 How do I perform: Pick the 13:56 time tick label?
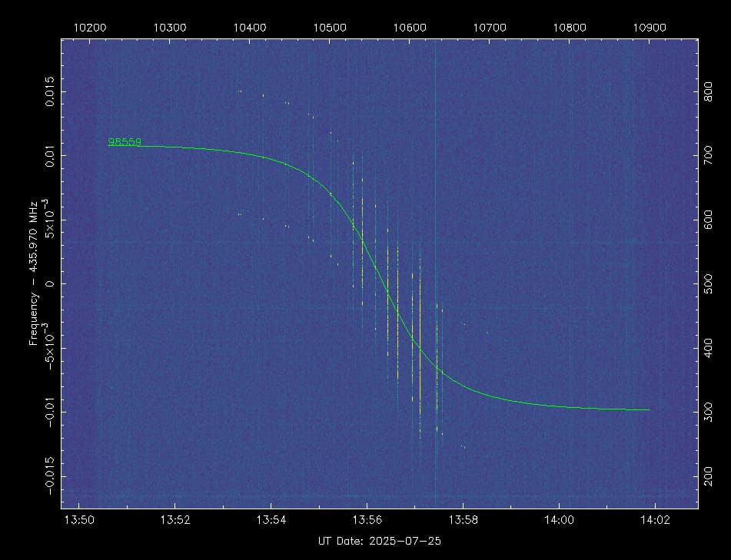[x=367, y=520]
